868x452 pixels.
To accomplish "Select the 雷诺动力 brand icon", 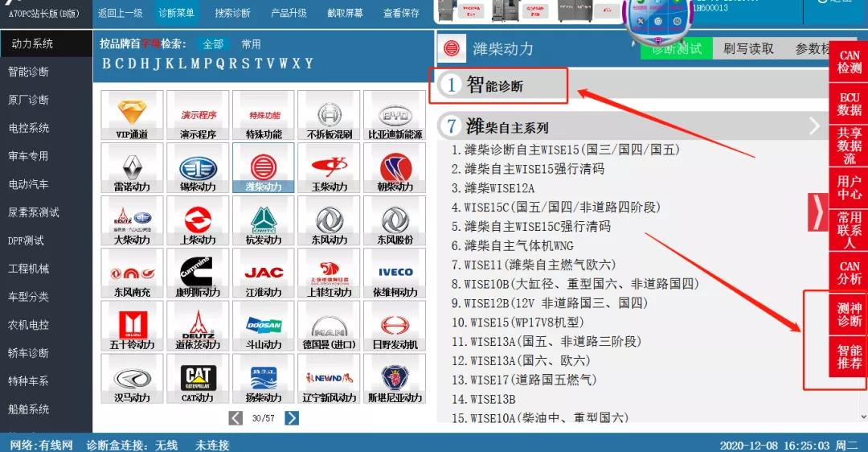I will (133, 168).
